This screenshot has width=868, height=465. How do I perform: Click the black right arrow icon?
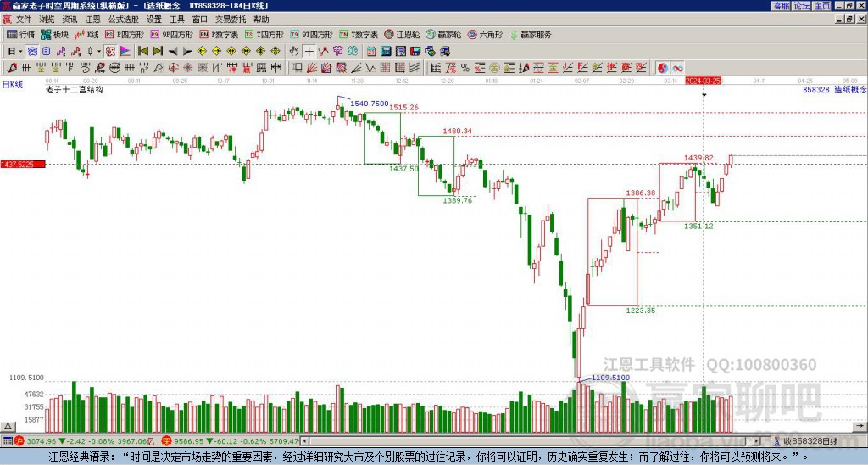tap(187, 52)
